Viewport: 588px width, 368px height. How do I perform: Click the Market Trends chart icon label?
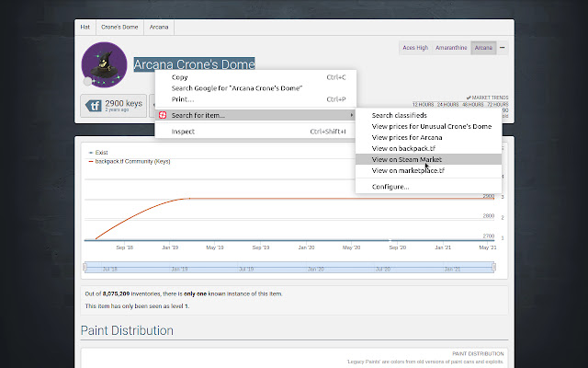pyautogui.click(x=487, y=98)
